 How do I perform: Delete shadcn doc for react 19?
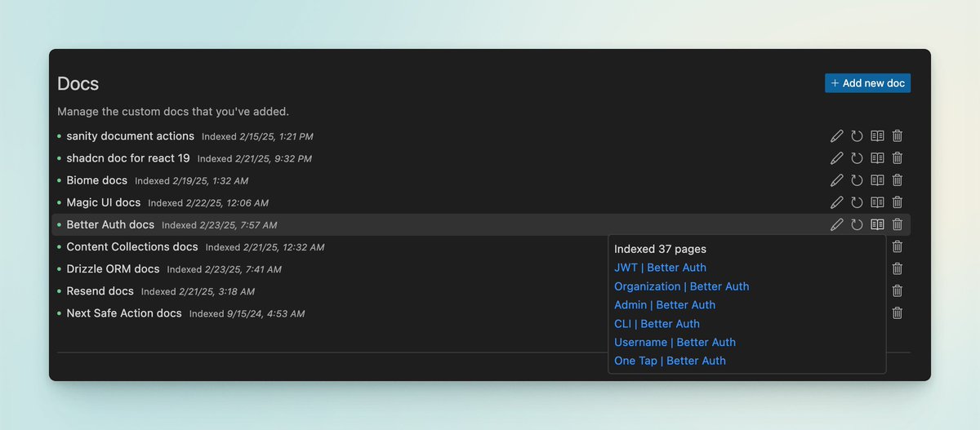point(898,158)
